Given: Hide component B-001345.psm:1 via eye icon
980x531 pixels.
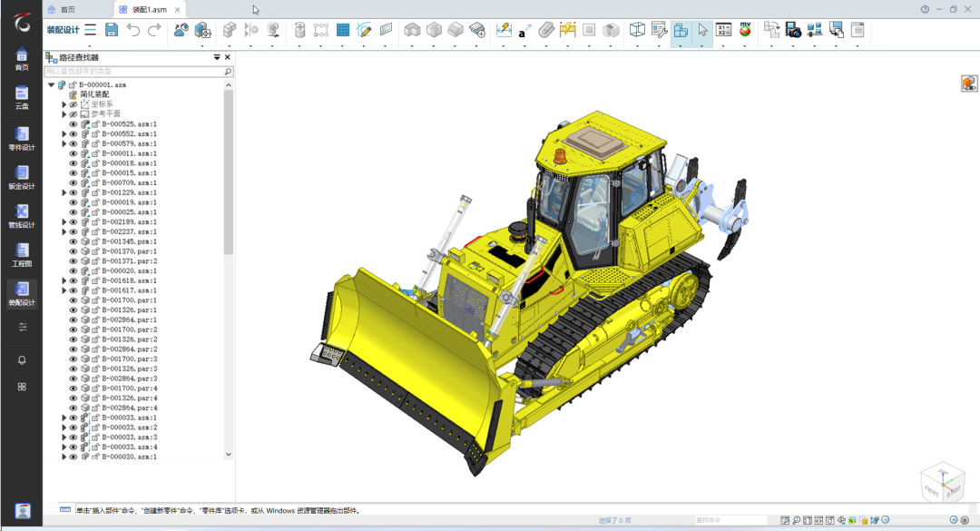Looking at the screenshot, I should click(73, 241).
